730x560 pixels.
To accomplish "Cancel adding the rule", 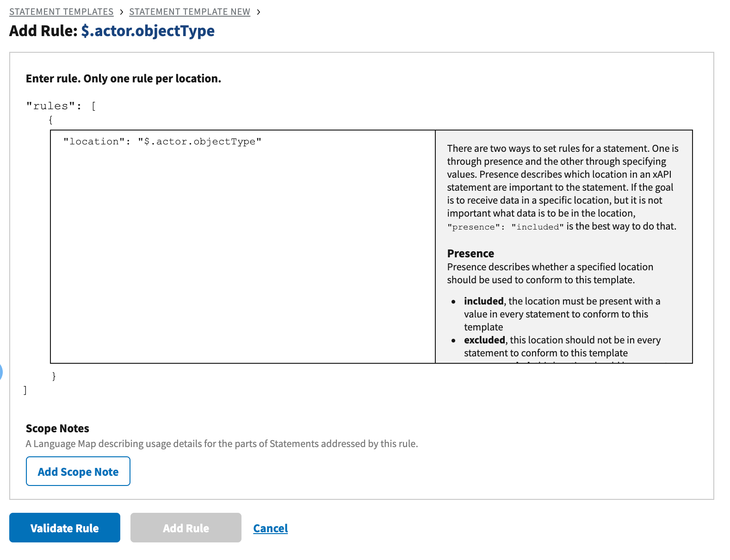I will click(270, 528).
